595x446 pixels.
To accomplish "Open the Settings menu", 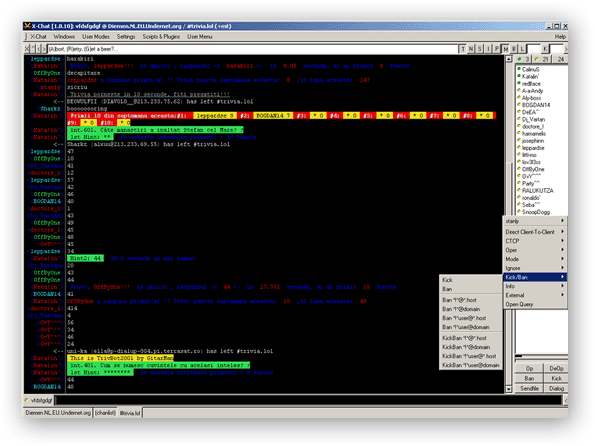I will click(126, 36).
